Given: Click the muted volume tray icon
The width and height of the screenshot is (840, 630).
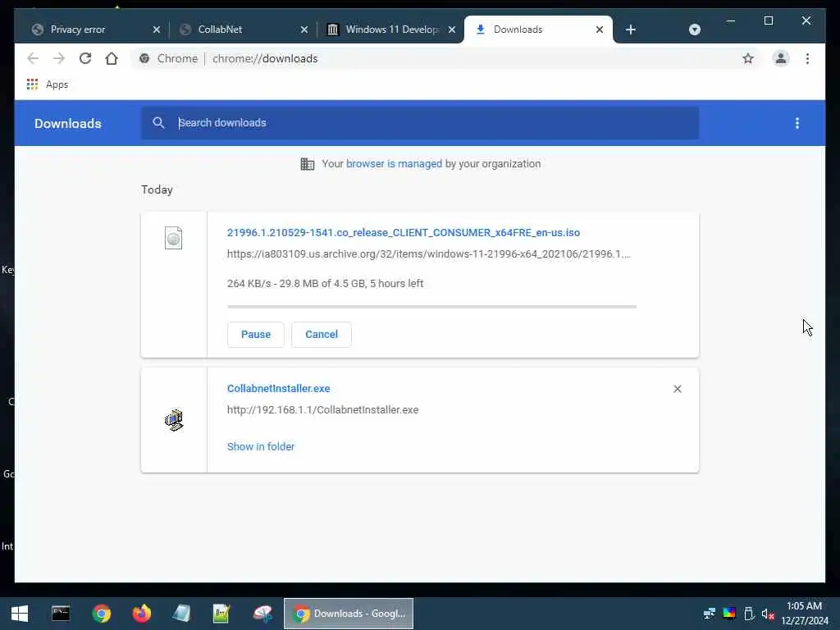Looking at the screenshot, I should point(768,614).
